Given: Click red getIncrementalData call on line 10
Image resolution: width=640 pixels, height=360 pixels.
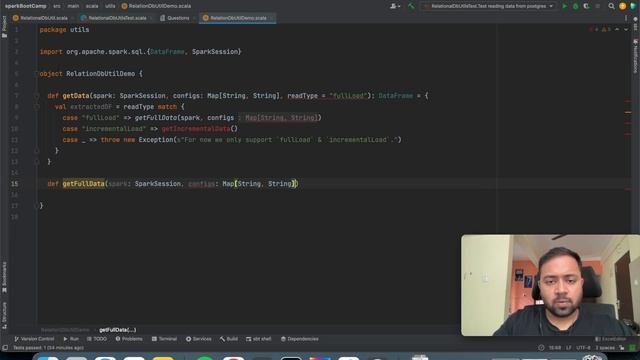Looking at the screenshot, I should pyautogui.click(x=196, y=129).
